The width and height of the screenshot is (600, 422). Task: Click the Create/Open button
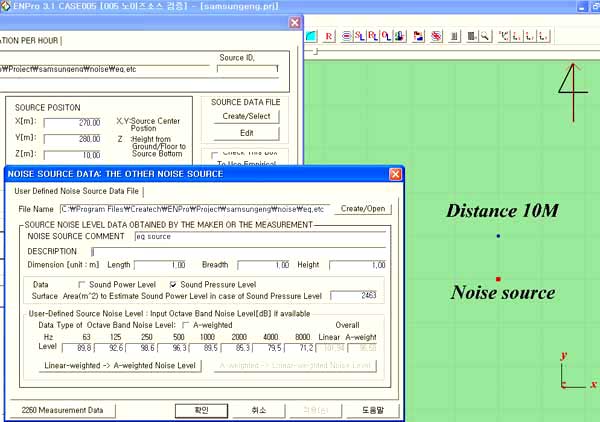pos(363,209)
